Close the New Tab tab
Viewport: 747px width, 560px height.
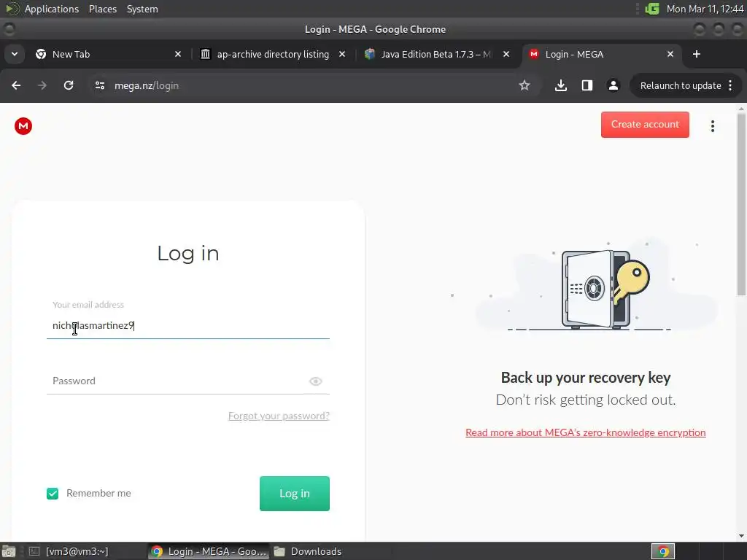(178, 54)
